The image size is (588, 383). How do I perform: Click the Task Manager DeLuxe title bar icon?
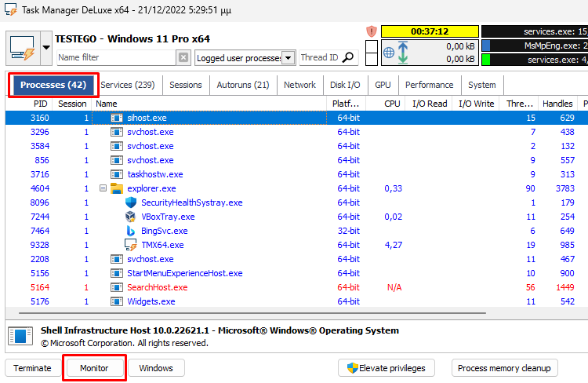click(11, 9)
